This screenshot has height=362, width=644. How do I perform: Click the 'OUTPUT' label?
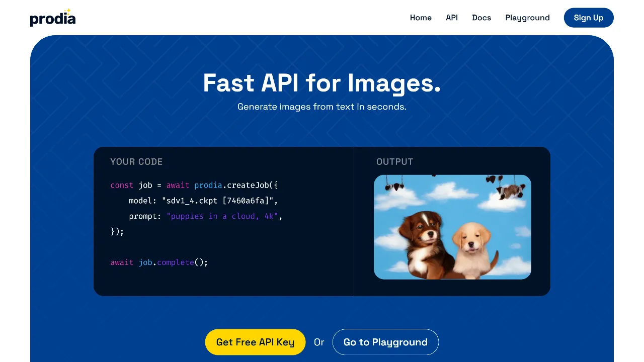pos(395,162)
